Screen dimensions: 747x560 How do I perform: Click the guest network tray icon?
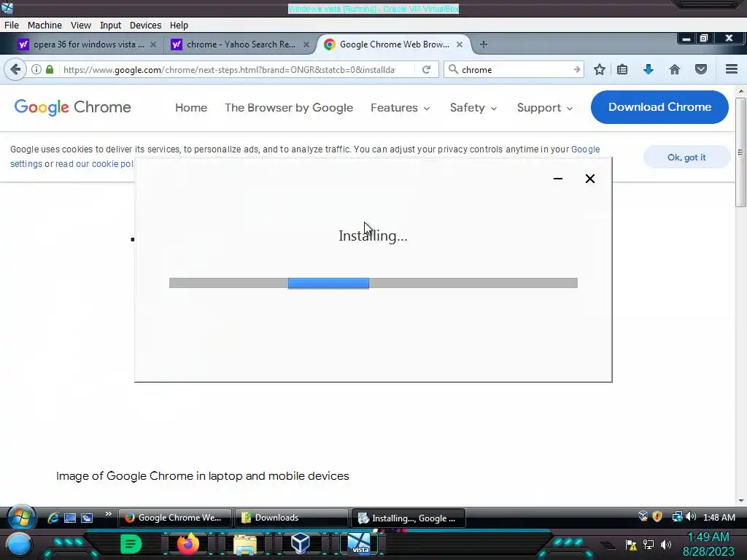coord(677,517)
